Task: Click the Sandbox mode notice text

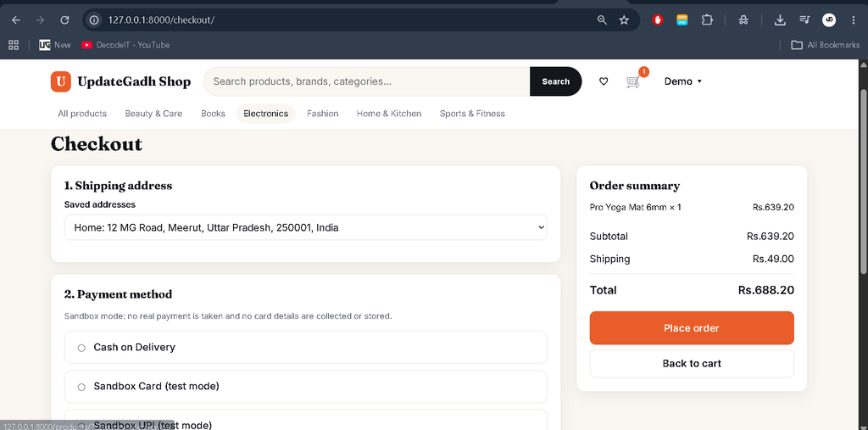Action: tap(228, 316)
